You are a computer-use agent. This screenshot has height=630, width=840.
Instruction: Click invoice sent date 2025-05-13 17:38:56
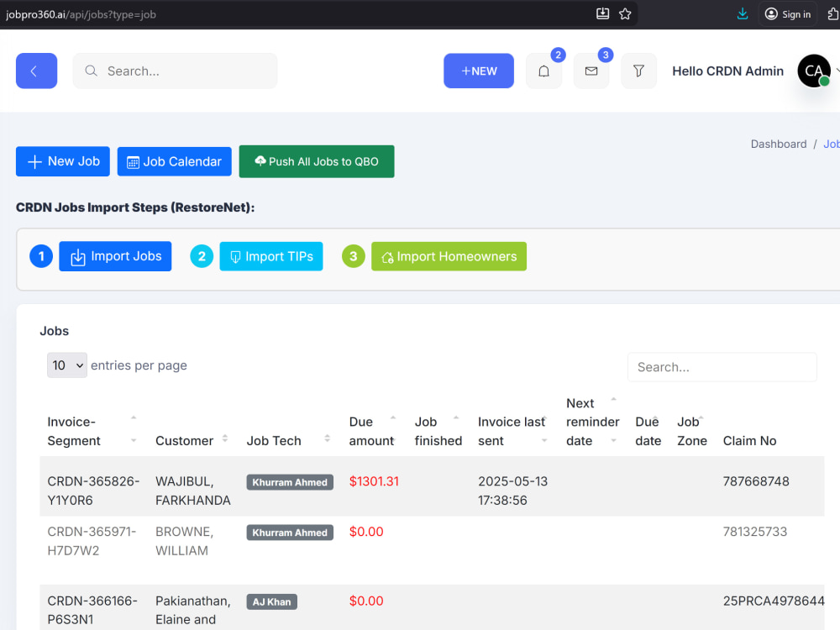pos(512,491)
